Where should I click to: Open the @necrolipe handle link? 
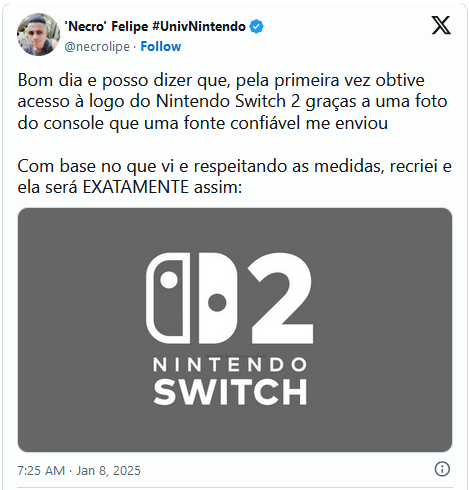(x=97, y=46)
